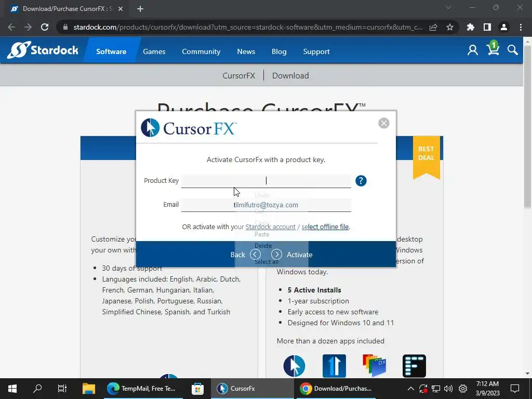
Task: Open a new Chrome tab
Action: [x=140, y=9]
